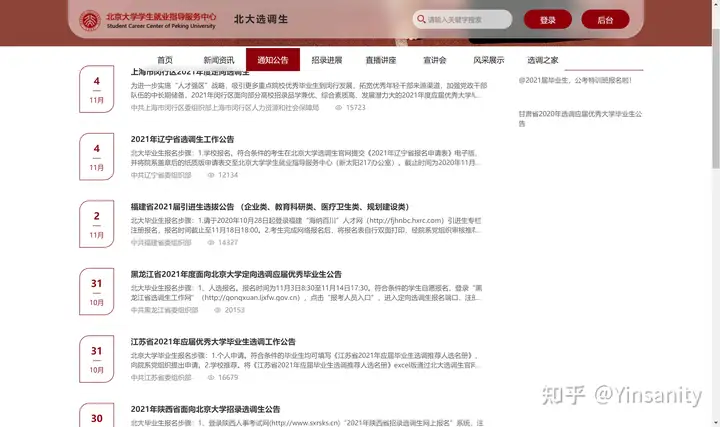Click the eye view-count icon showing 15723
This screenshot has height=427, width=720.
338,107
